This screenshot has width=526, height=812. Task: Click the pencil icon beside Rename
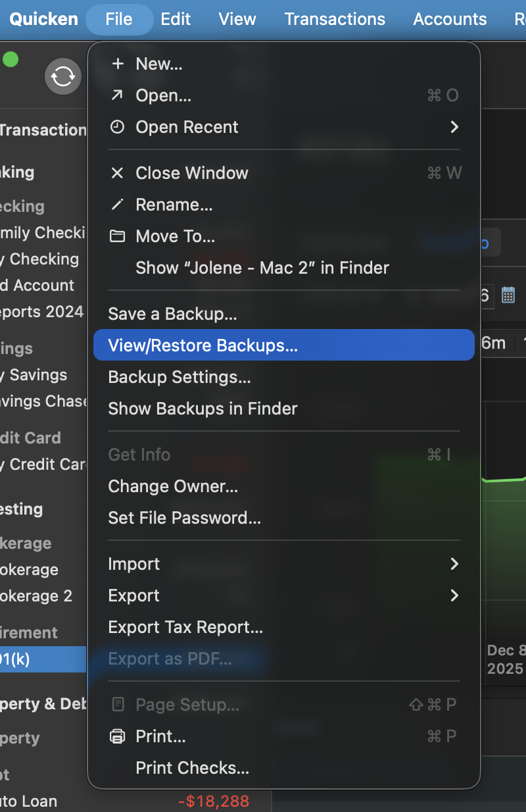[x=117, y=205]
